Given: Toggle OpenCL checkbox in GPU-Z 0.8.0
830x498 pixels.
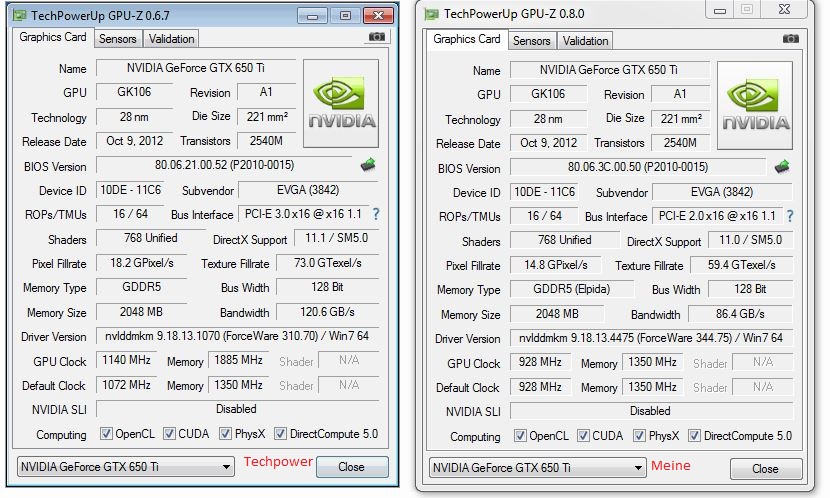Looking at the screenshot, I should (520, 436).
